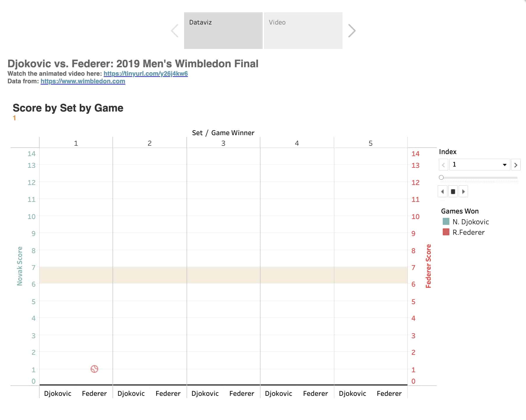Click the Djokovic label under set 5
The image size is (526, 420).
click(x=352, y=393)
